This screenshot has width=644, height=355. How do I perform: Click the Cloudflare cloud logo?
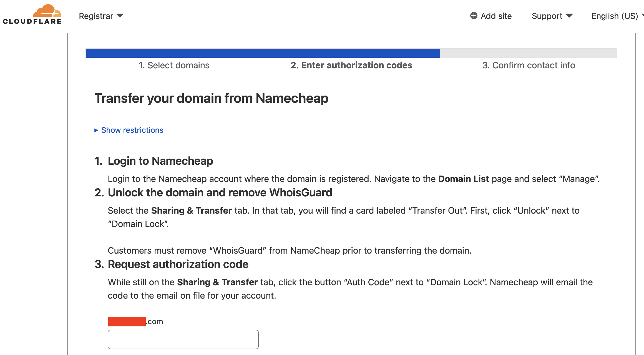coord(32,14)
